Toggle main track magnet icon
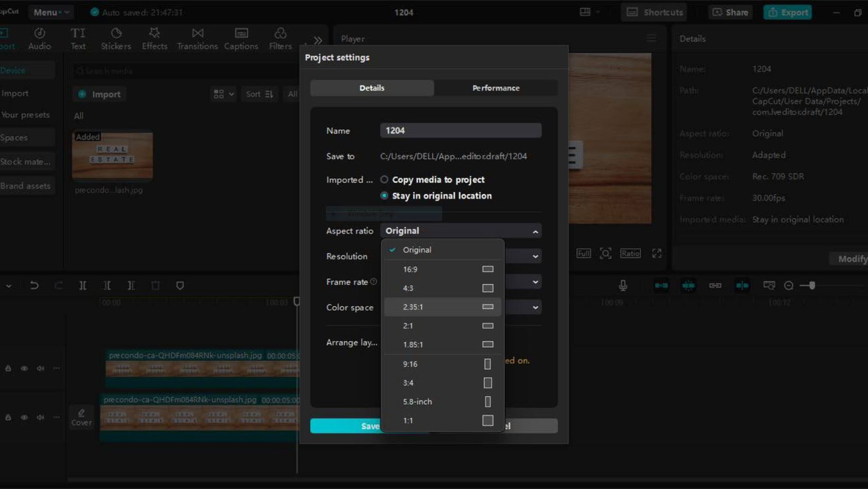Viewport: 868px width, 489px height. (x=661, y=285)
